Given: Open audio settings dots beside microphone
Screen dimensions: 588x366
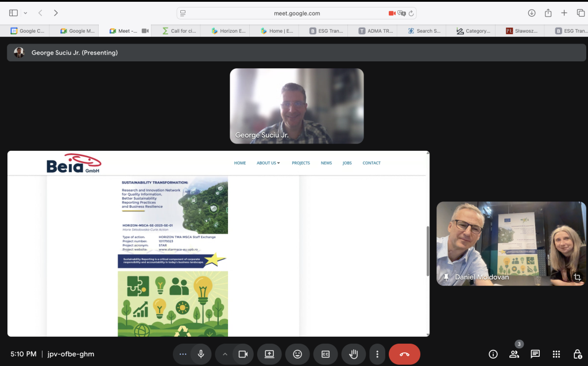Looking at the screenshot, I should 183,354.
